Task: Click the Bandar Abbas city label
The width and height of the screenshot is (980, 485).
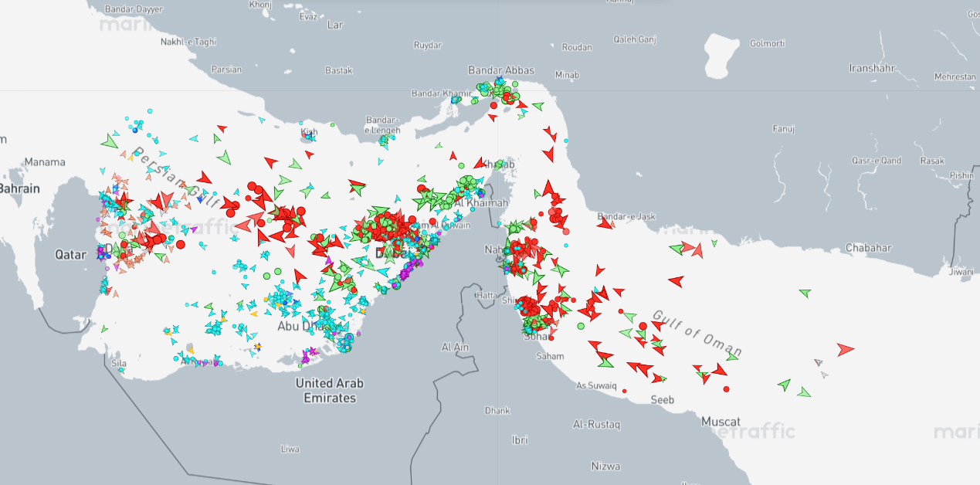Action: point(503,70)
